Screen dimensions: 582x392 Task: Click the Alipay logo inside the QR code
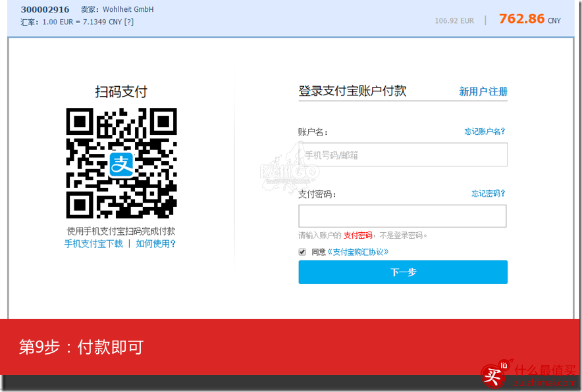tap(121, 164)
